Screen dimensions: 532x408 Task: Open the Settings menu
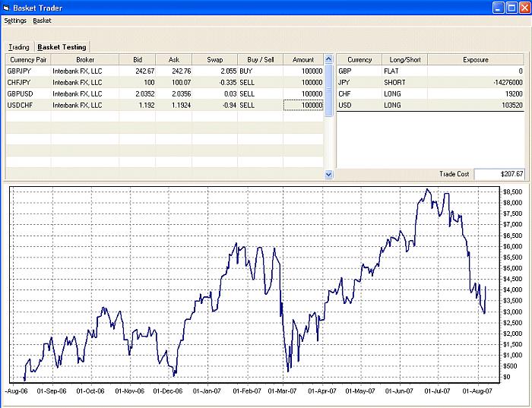tap(15, 21)
